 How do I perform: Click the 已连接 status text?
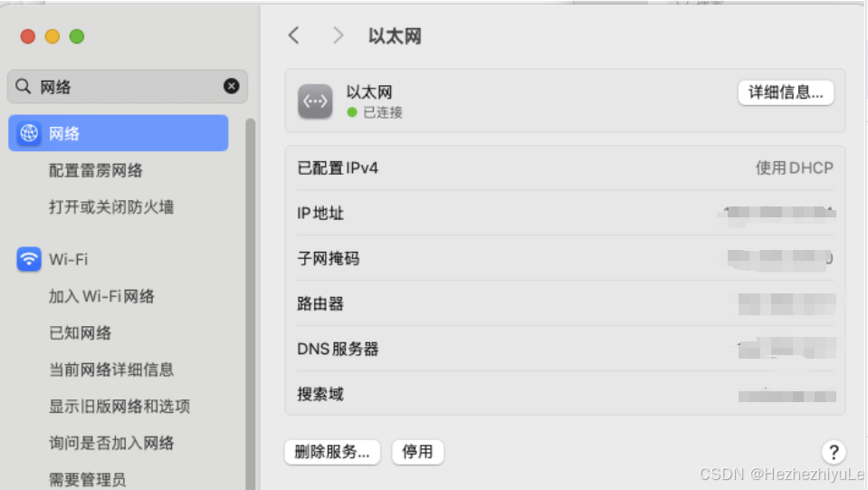pos(383,112)
